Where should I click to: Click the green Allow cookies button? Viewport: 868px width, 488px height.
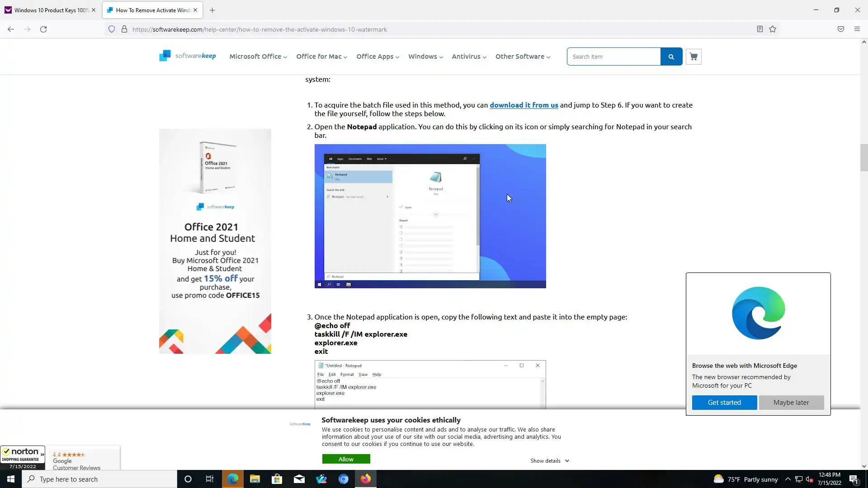coord(346,459)
